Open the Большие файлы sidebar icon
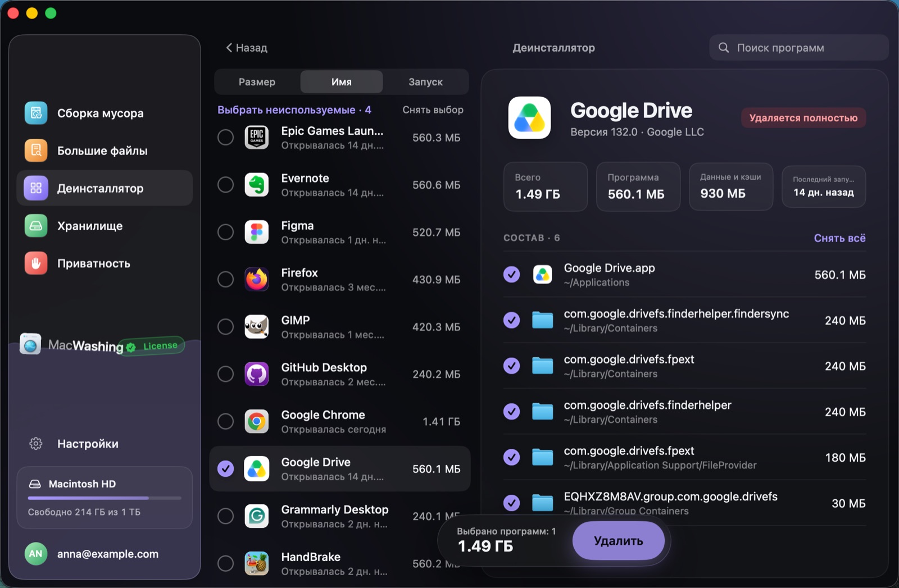 (x=36, y=151)
